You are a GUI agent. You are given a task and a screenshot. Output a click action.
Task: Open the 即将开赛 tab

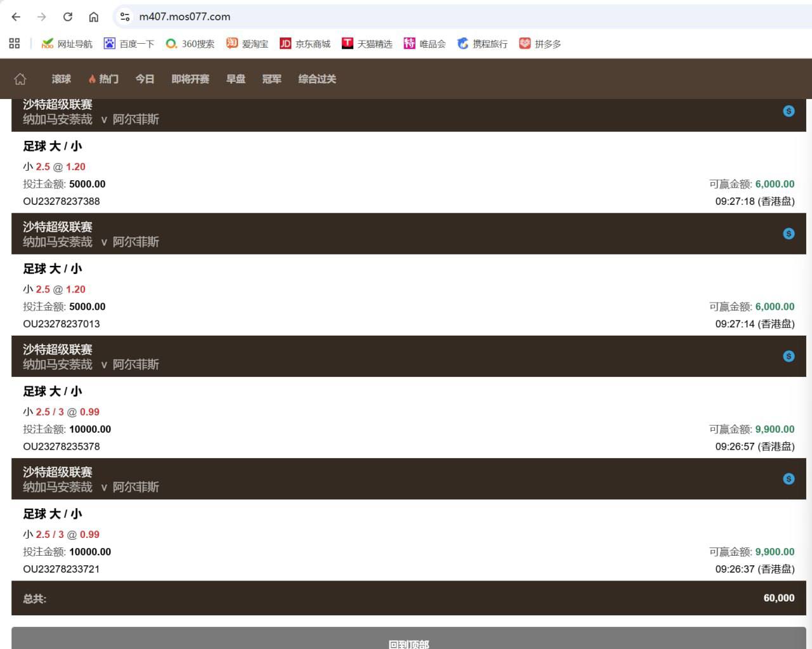pos(190,79)
